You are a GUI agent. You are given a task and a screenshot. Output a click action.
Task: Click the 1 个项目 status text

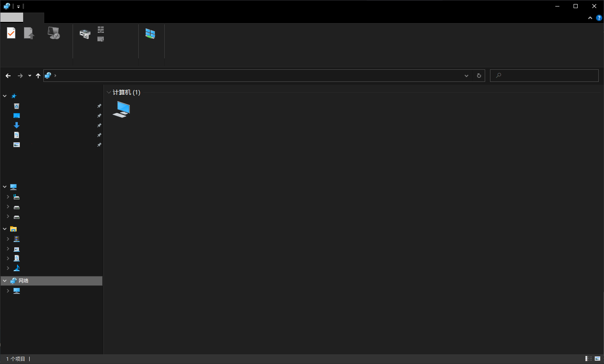(15, 359)
